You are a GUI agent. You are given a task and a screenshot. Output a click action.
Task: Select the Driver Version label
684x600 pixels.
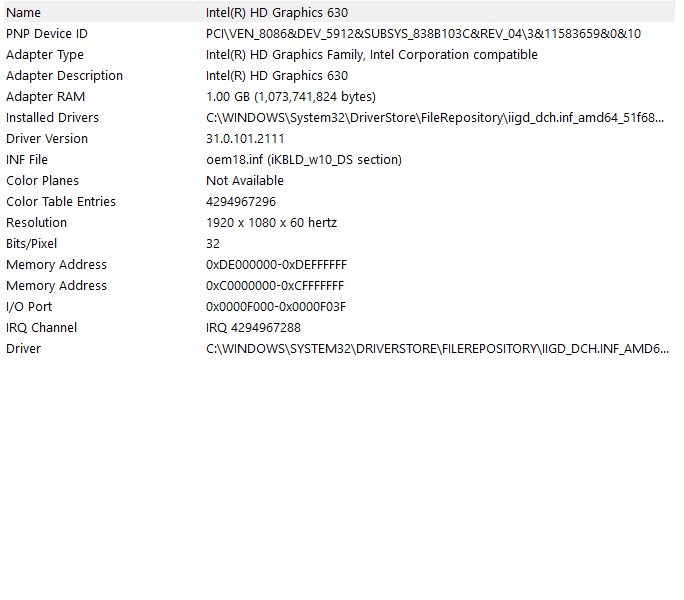click(x=47, y=138)
